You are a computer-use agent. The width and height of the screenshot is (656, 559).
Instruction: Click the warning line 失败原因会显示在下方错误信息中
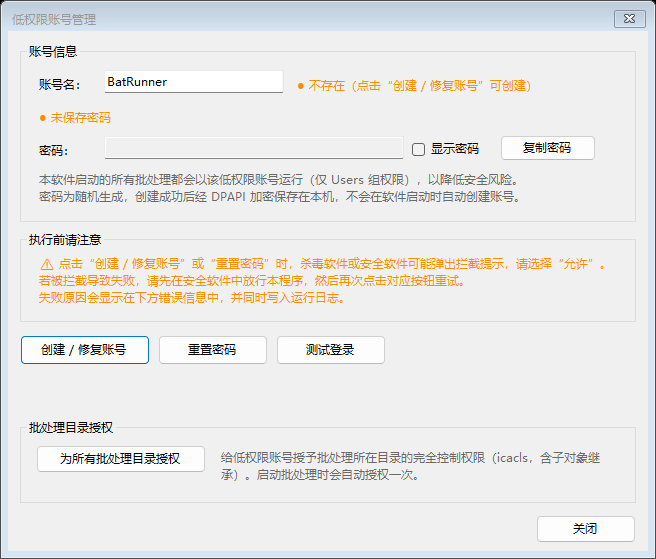pos(192,298)
